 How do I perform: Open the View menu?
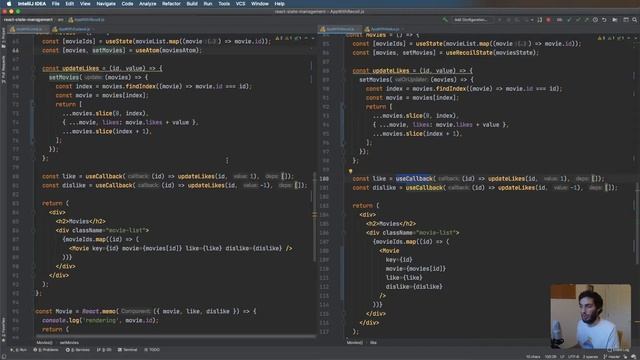(85, 4)
